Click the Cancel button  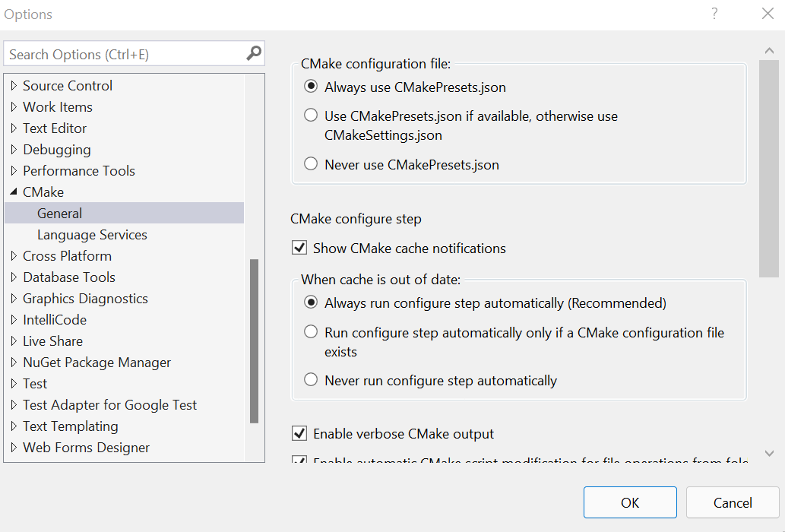pyautogui.click(x=732, y=502)
